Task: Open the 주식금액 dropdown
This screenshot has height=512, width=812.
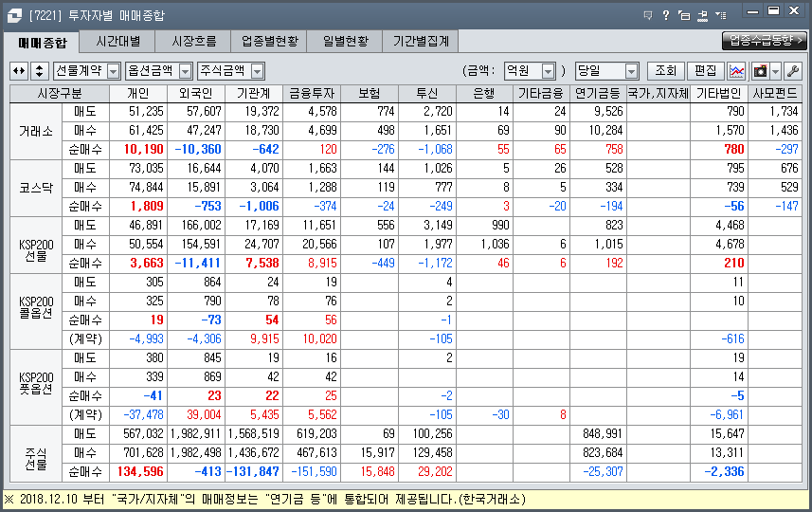Action: [258, 71]
